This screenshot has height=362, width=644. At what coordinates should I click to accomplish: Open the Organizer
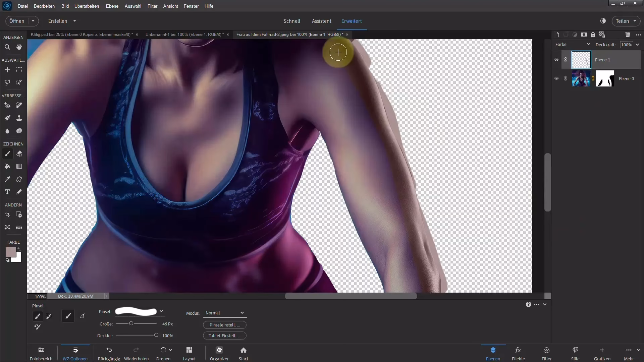pos(219,353)
